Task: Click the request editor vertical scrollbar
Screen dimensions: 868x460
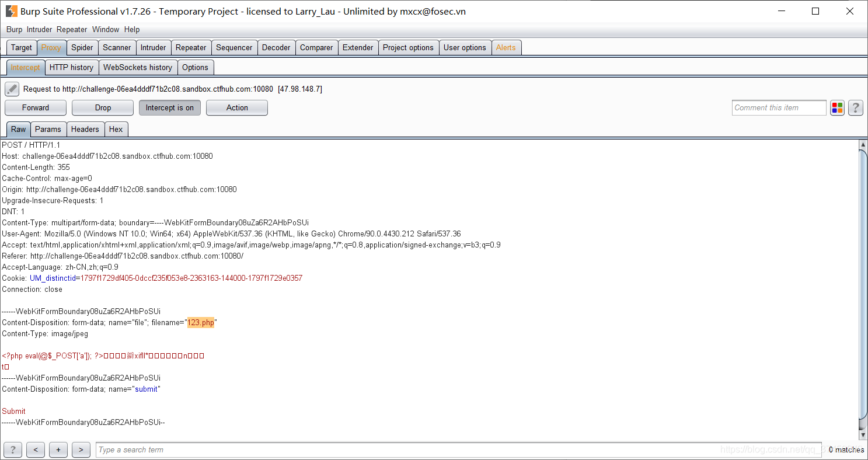Action: pos(863,284)
